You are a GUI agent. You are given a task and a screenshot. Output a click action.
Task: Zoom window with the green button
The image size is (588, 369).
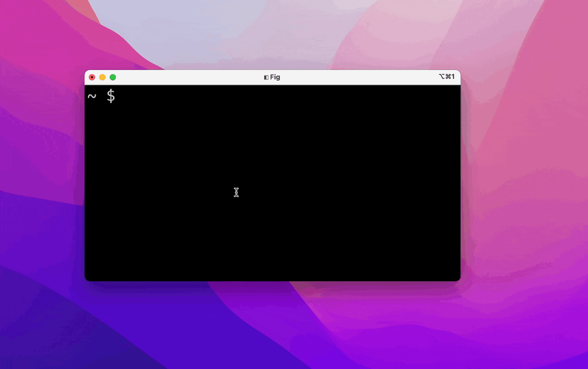113,77
